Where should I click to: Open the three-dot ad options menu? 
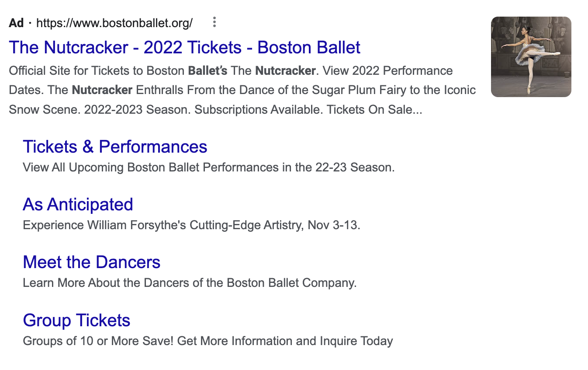pos(214,22)
